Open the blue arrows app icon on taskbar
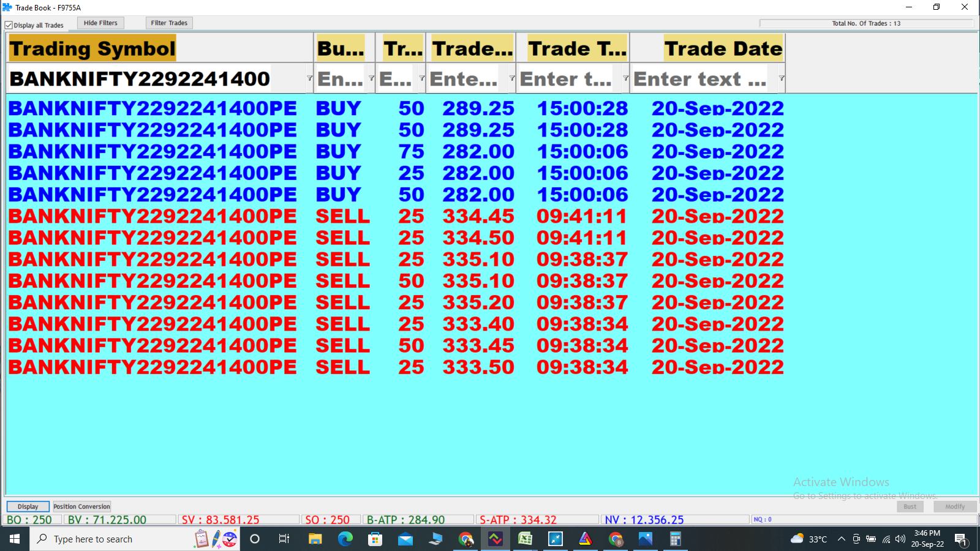 556,539
